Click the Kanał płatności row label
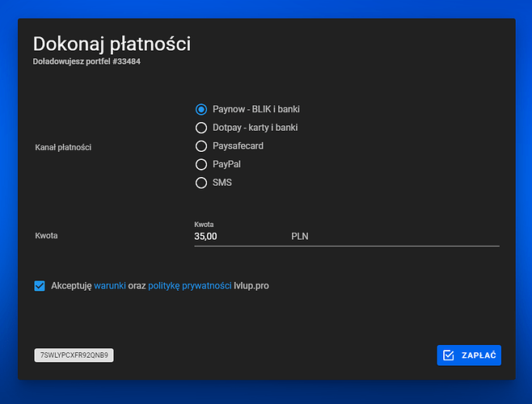532x404 pixels. point(63,148)
